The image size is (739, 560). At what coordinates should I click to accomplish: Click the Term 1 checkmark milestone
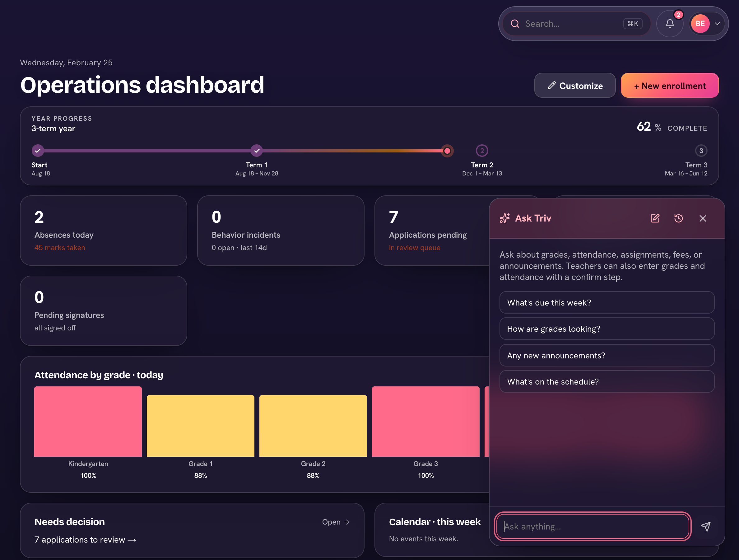coord(257,151)
